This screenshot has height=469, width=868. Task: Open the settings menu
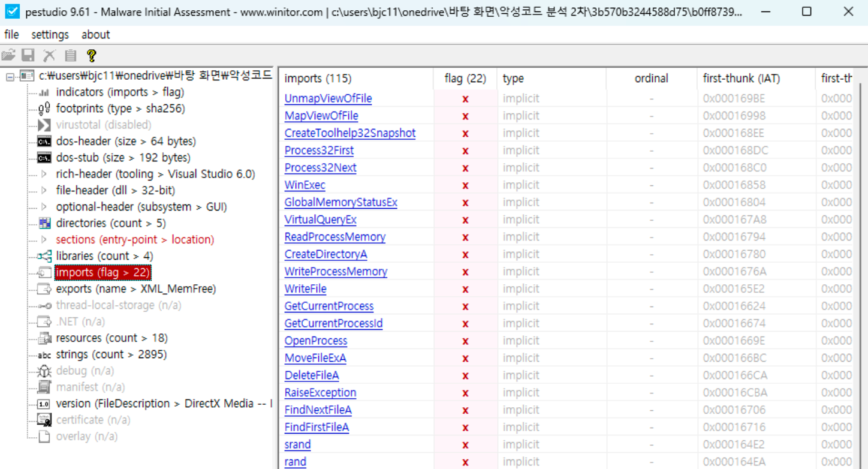pyautogui.click(x=50, y=35)
